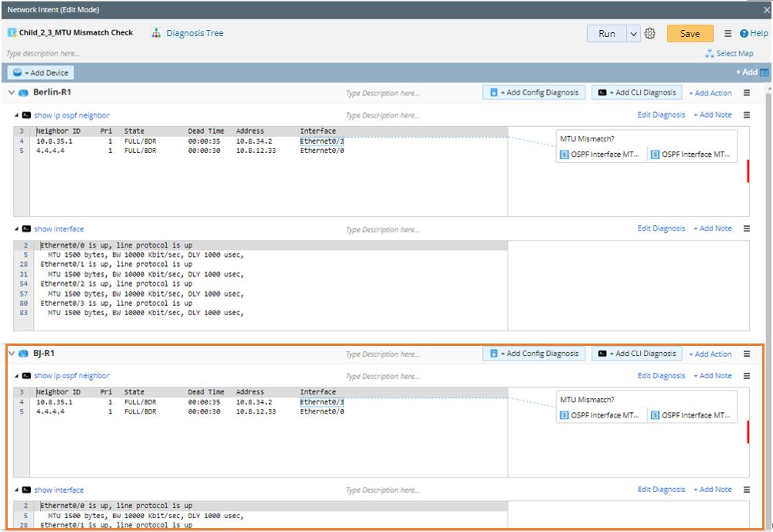Click the BJ-R1 router icon
The image size is (773, 532).
tap(23, 354)
